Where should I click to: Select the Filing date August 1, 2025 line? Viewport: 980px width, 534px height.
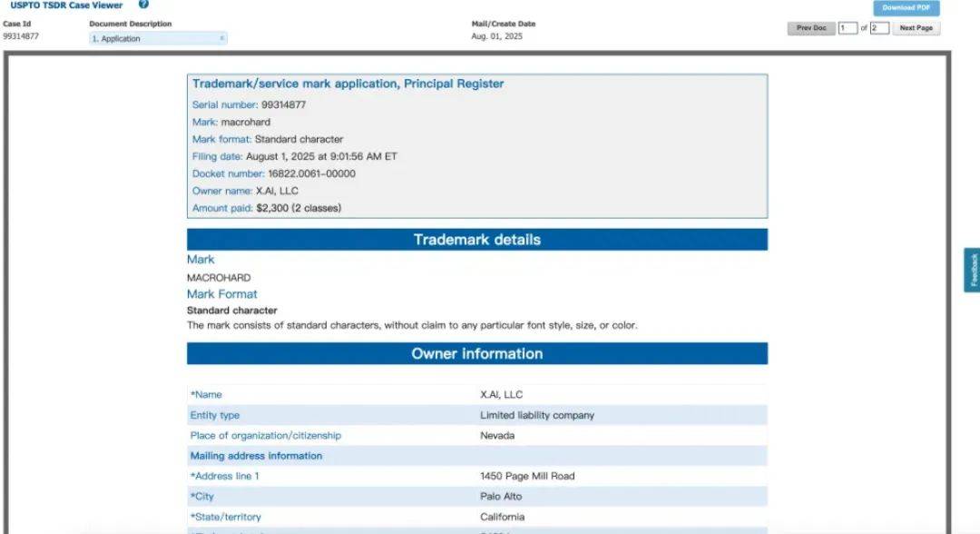point(294,156)
